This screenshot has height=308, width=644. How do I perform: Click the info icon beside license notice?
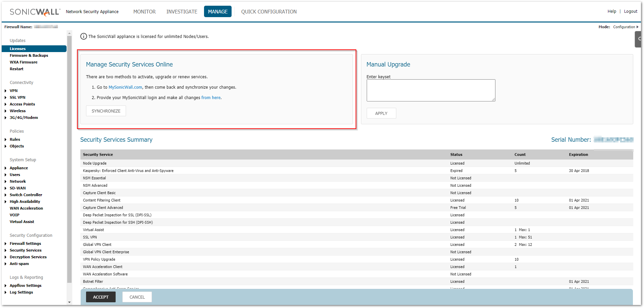83,36
